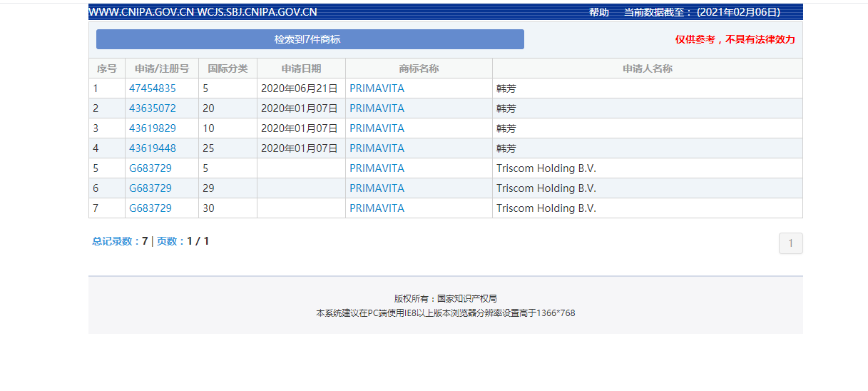Select date 2020年01月07日 in row 3
This screenshot has height=391, width=868.
click(x=300, y=128)
